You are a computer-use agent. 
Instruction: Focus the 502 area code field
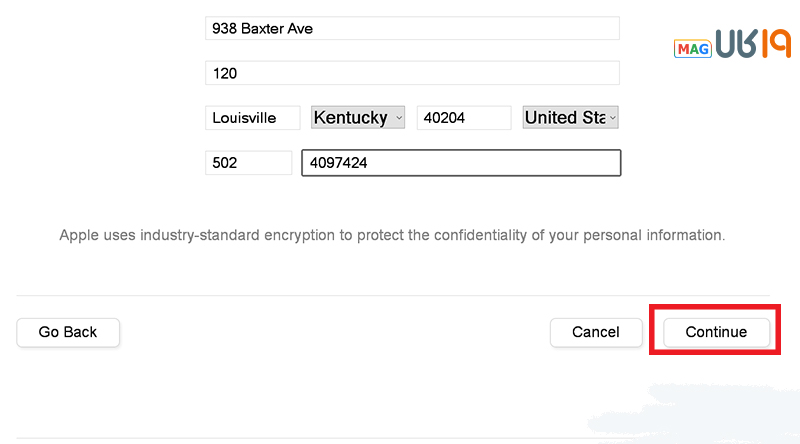tap(248, 163)
